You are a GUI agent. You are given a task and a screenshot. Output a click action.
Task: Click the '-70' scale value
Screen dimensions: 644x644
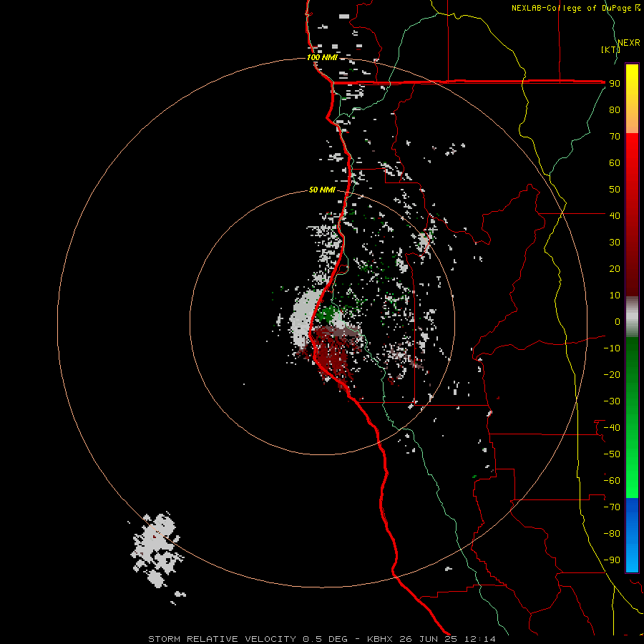pos(612,507)
